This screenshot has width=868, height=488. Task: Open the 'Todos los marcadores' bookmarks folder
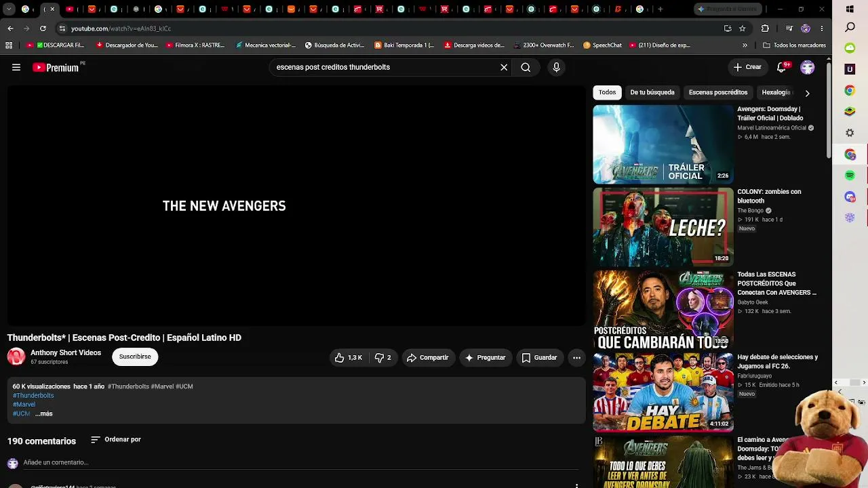coord(794,45)
